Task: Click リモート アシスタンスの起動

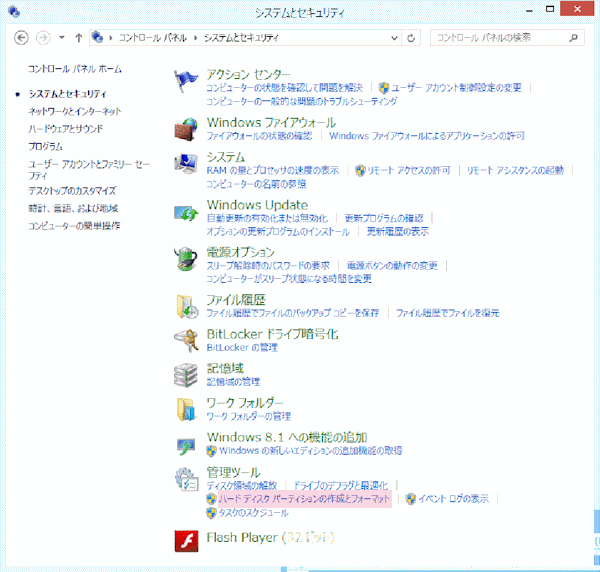Action: click(x=515, y=170)
